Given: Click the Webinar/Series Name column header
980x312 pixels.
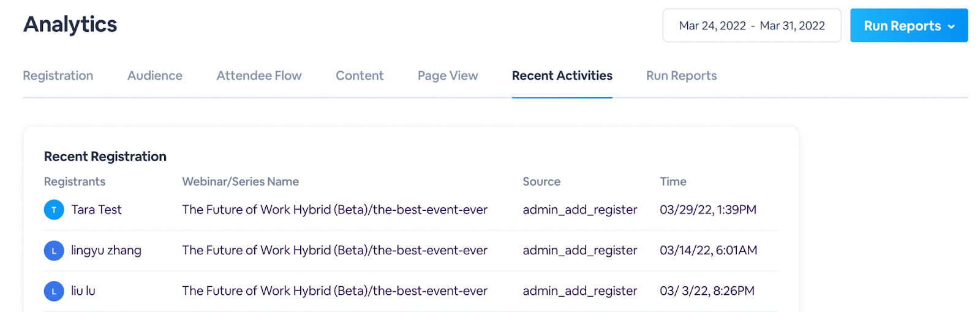Looking at the screenshot, I should pyautogui.click(x=240, y=181).
